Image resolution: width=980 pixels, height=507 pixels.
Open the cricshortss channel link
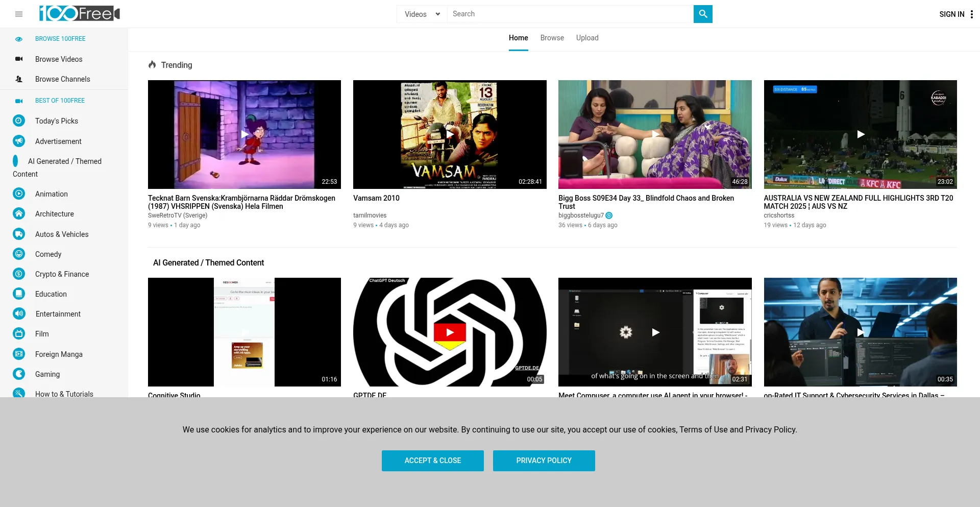pos(779,215)
